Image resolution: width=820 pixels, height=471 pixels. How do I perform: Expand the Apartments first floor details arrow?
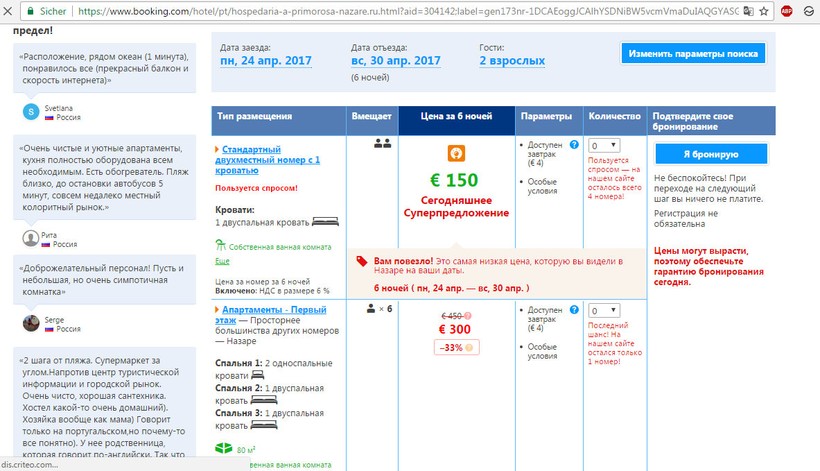[x=217, y=311]
